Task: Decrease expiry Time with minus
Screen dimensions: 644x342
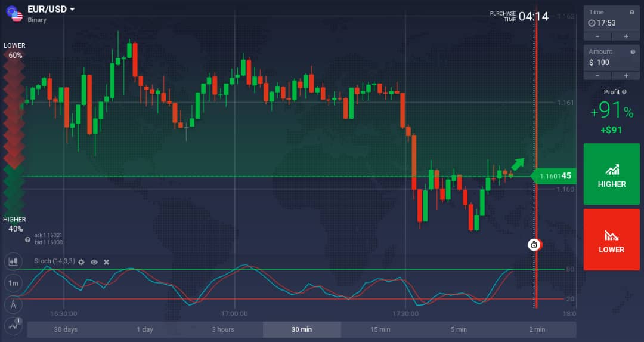Action: (597, 36)
